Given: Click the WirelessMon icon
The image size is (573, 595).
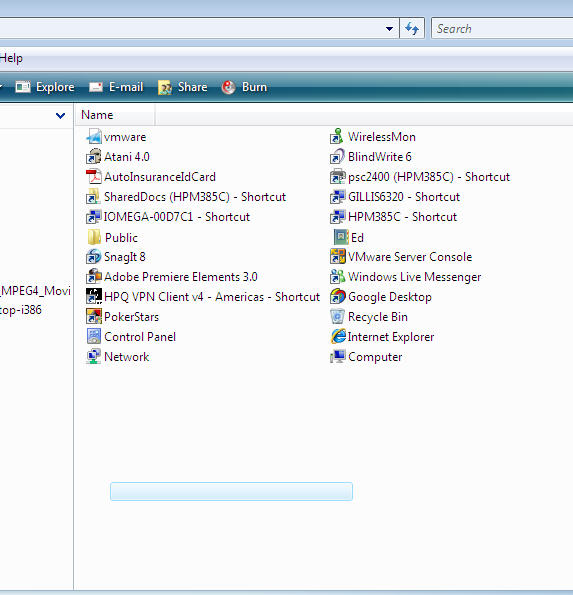Looking at the screenshot, I should pos(337,137).
